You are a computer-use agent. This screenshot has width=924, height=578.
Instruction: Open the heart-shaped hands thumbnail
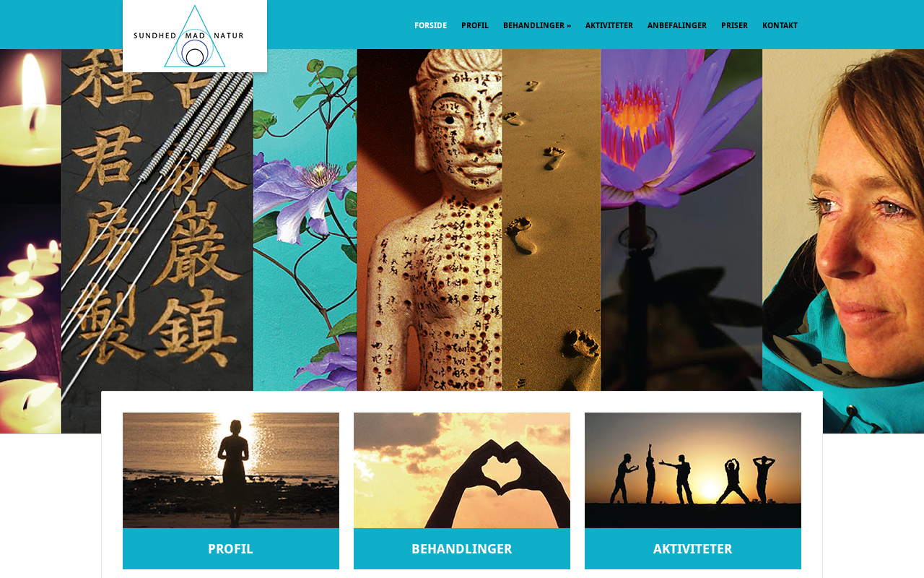coord(462,470)
